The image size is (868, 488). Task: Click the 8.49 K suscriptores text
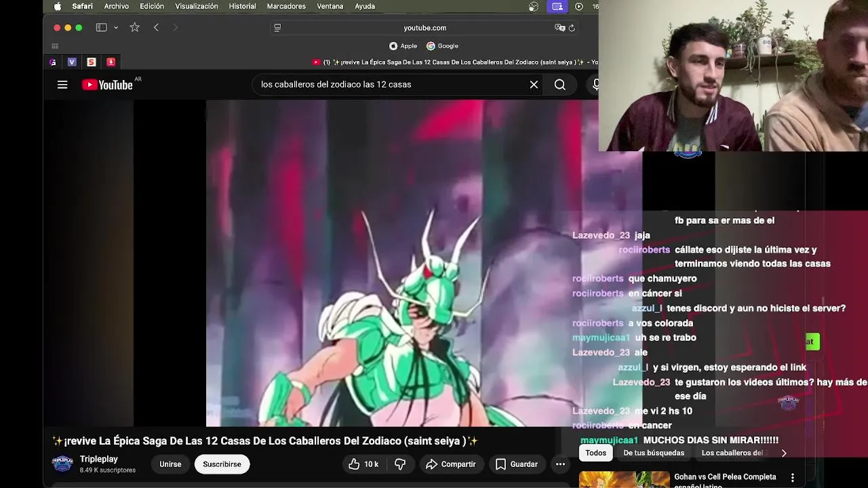tap(108, 470)
